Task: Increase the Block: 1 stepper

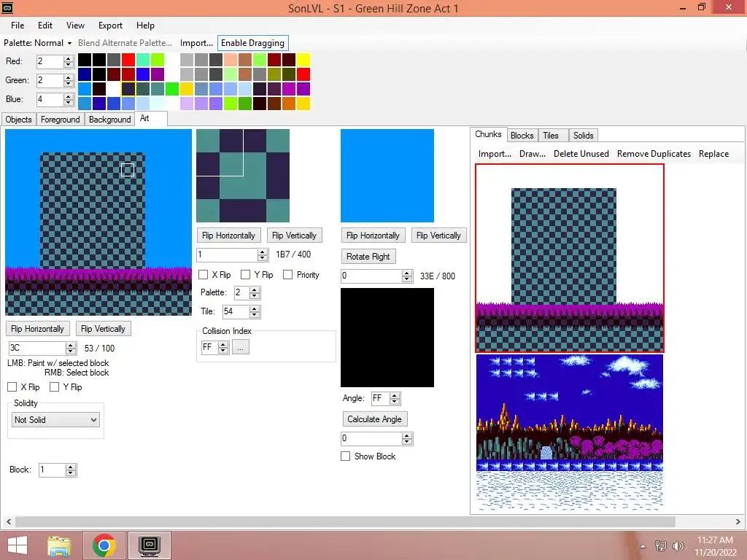Action: [71, 467]
